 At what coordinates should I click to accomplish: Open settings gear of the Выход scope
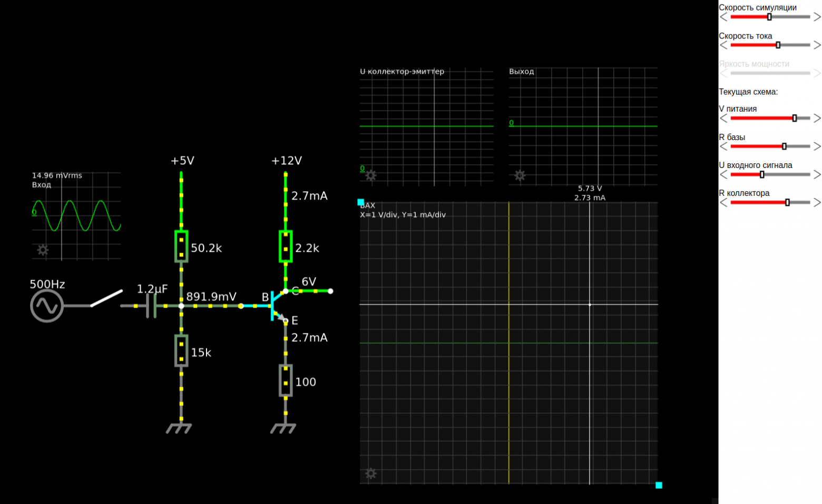520,175
